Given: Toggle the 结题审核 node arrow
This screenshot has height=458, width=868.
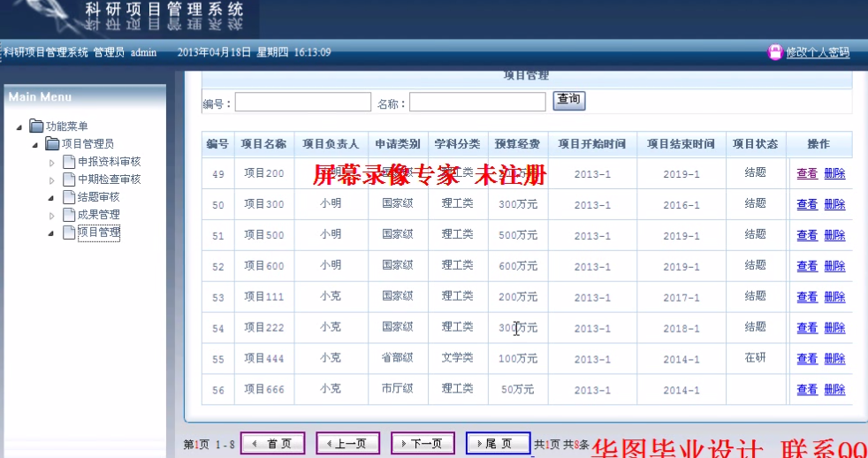Looking at the screenshot, I should [x=51, y=198].
